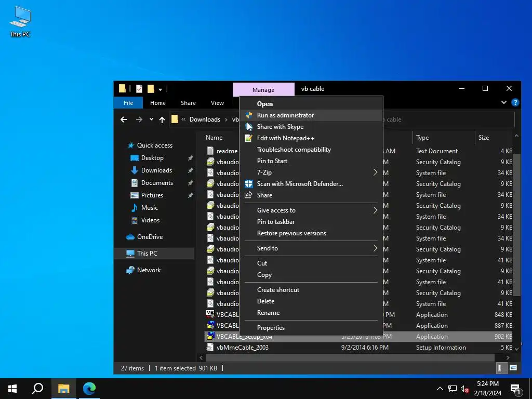Image resolution: width=532 pixels, height=399 pixels.
Task: Open the Recent locations dropdown arrow
Action: coord(151,119)
